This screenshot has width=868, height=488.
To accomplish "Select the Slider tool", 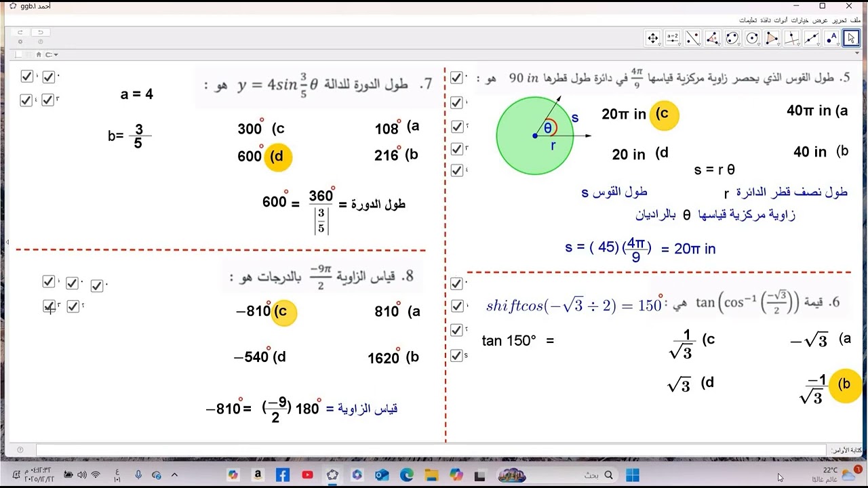I will pos(673,39).
